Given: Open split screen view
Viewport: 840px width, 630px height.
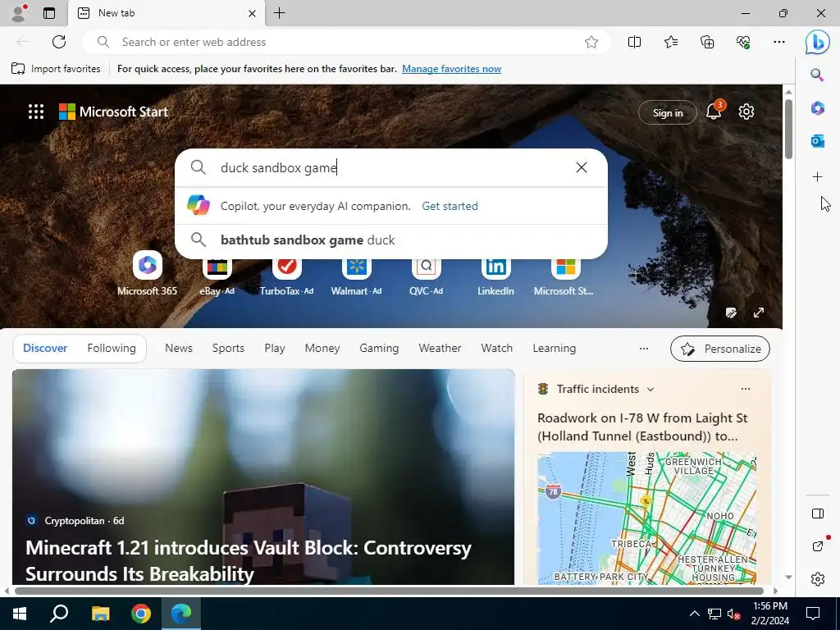Looking at the screenshot, I should pos(634,42).
